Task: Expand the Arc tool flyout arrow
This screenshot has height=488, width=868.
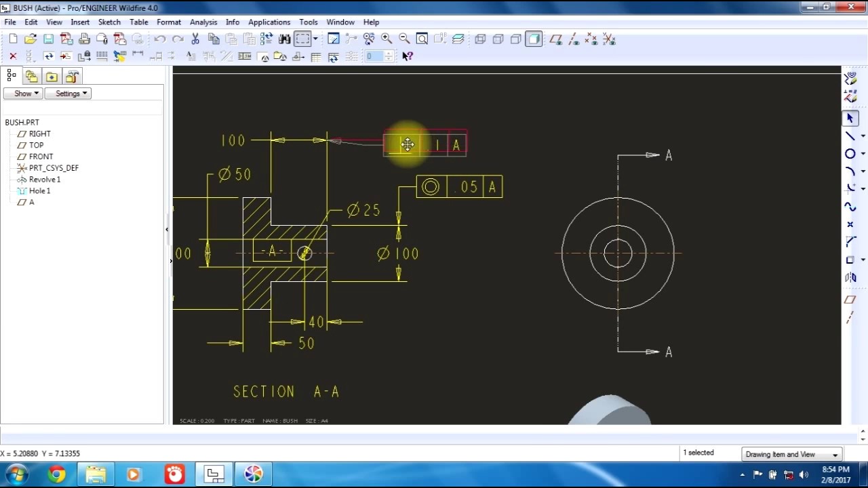Action: coord(863,171)
